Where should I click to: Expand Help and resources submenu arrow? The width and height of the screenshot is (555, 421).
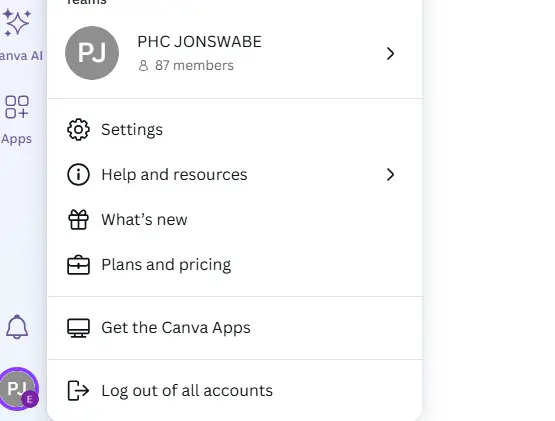pos(390,175)
